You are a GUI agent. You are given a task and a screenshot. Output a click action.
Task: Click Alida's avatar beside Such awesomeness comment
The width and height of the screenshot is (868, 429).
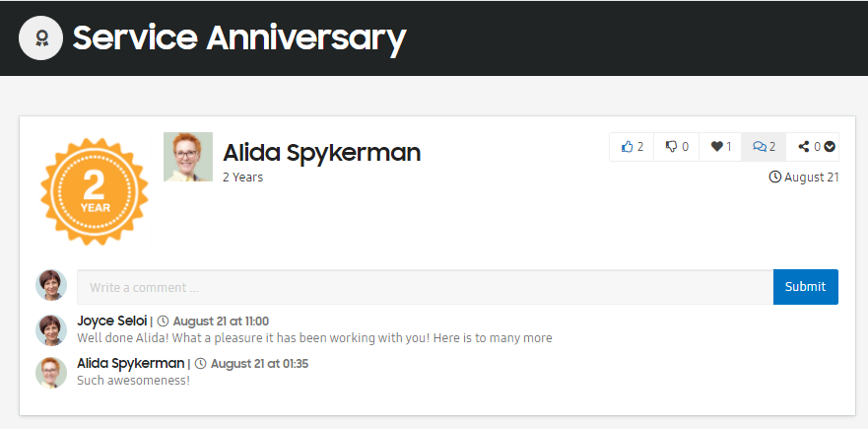click(51, 373)
